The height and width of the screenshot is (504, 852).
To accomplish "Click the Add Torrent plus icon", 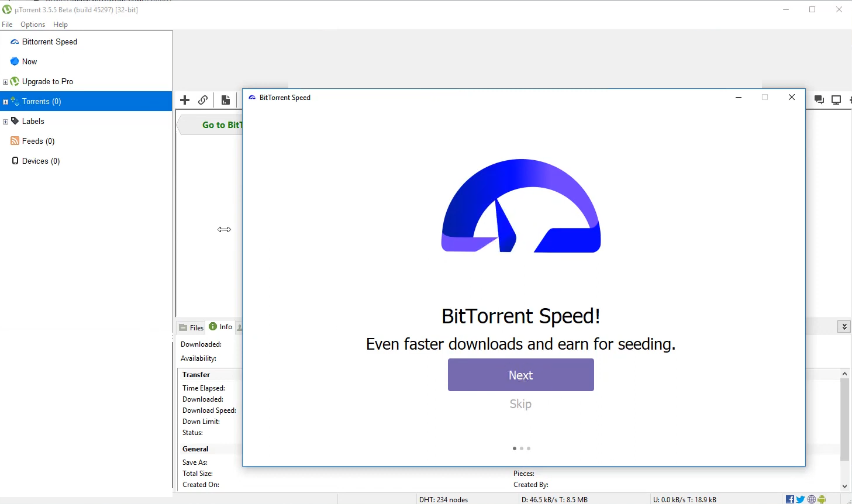I will point(185,100).
